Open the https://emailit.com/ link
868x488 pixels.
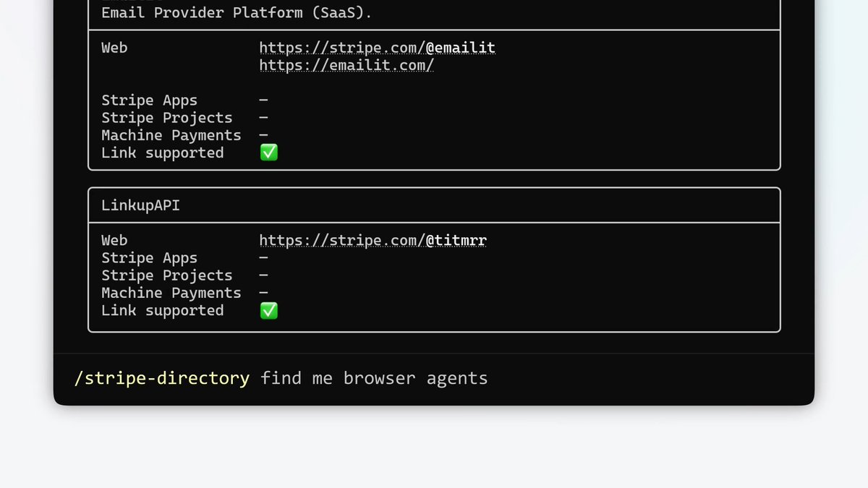click(346, 65)
